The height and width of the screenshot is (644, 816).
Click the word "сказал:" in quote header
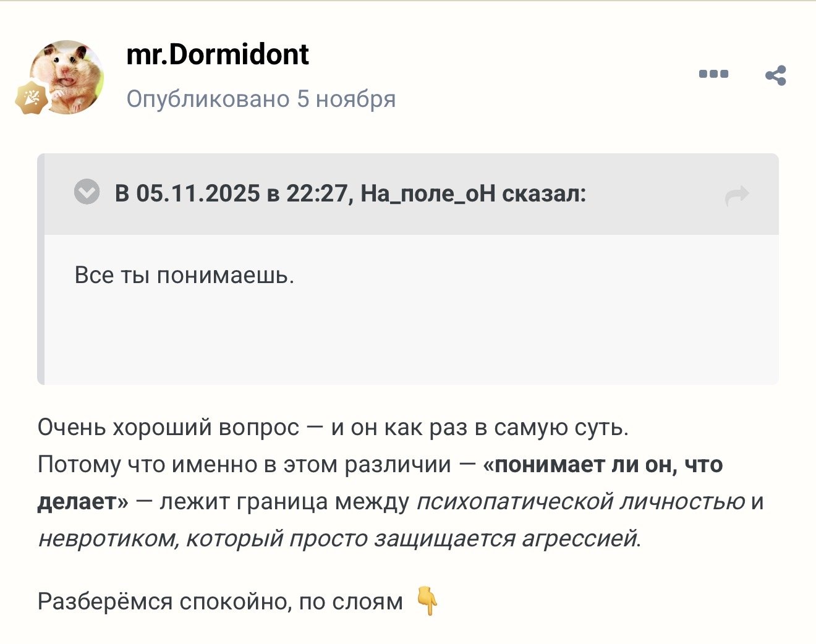tap(544, 194)
